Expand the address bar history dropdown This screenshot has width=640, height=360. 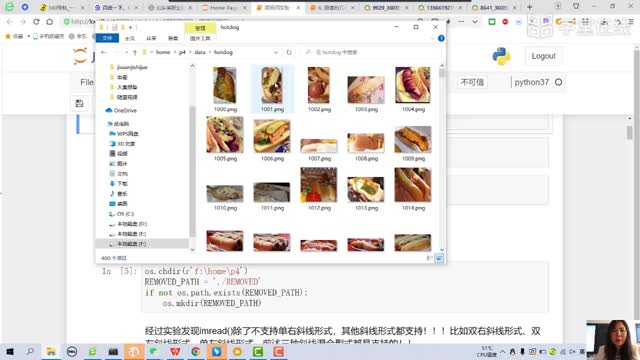276,52
